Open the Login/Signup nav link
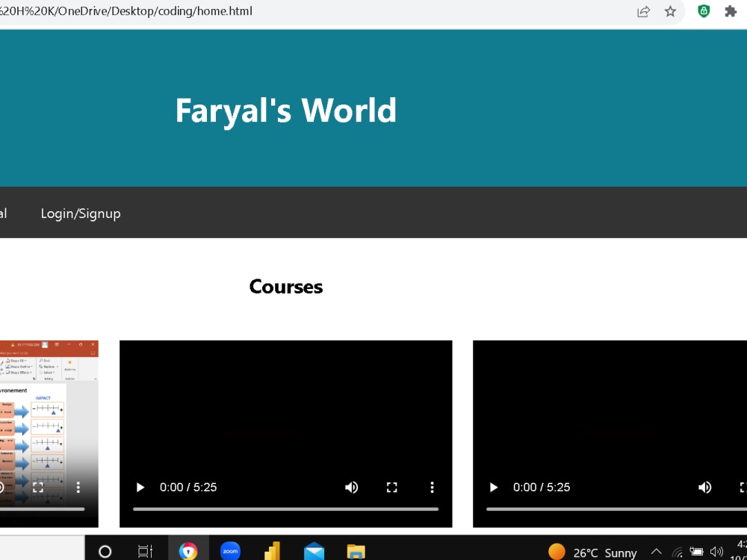The width and height of the screenshot is (747, 560). click(81, 214)
